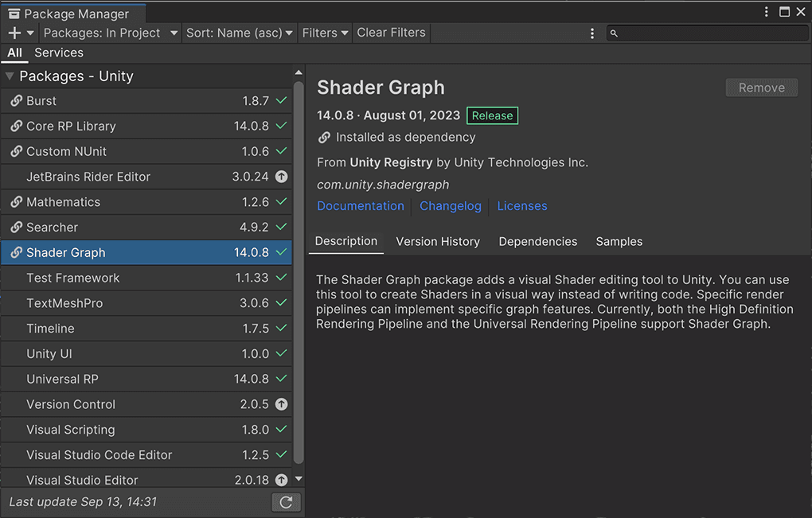
Task: Switch to the Dependencies tab
Action: pos(538,241)
